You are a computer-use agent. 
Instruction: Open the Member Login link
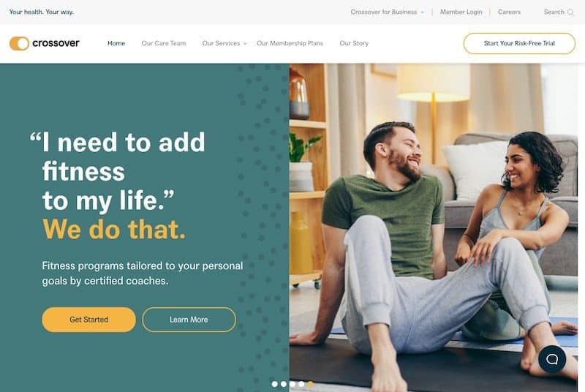coord(461,12)
